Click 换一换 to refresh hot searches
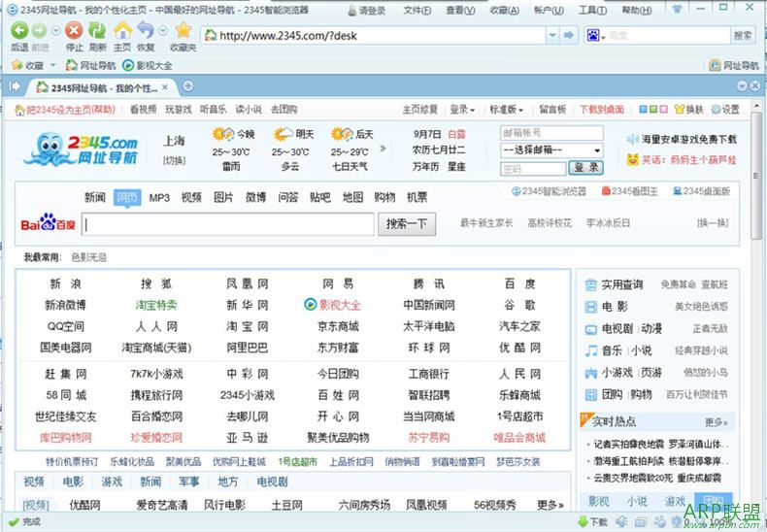767x532 pixels. 713,223
